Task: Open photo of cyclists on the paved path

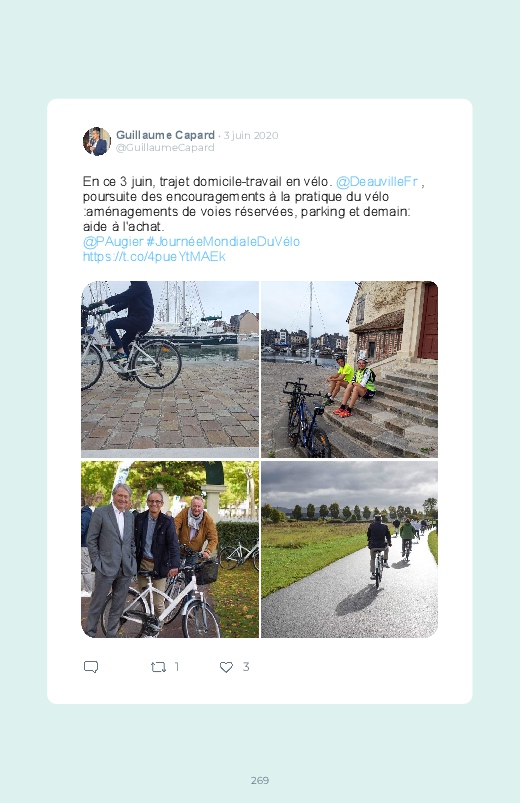Action: tap(349, 550)
